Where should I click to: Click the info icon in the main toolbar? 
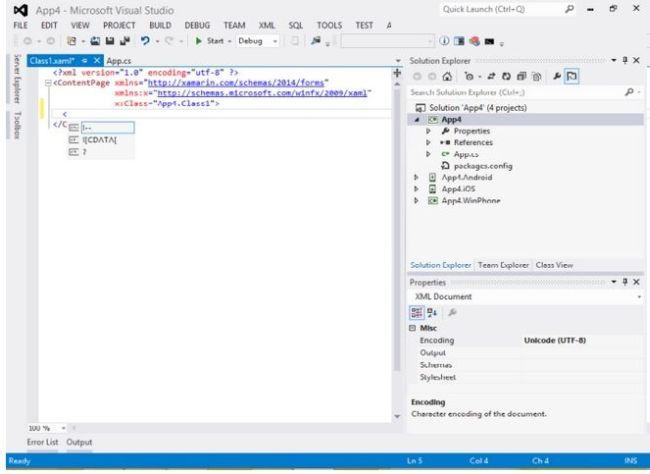point(444,41)
